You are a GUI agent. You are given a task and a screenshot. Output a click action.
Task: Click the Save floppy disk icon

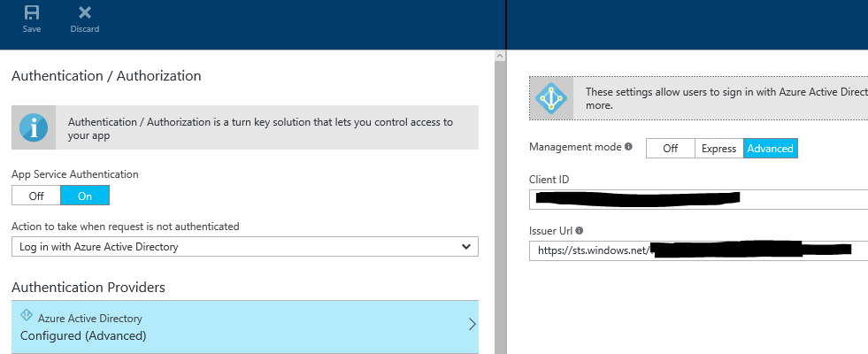(x=32, y=12)
